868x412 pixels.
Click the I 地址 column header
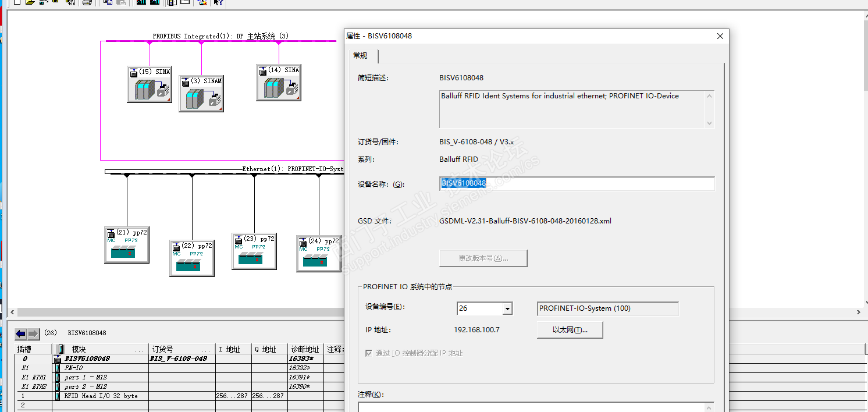[x=233, y=349]
